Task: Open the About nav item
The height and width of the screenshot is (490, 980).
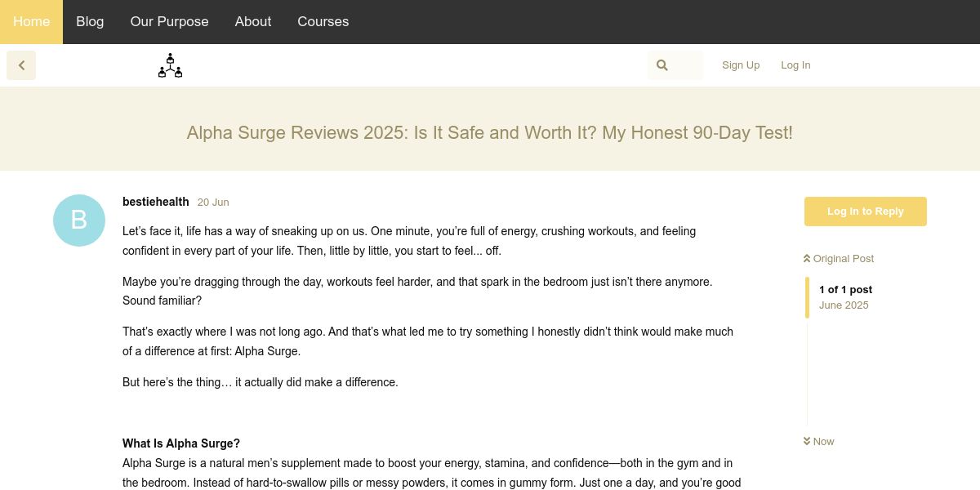Action: click(253, 22)
